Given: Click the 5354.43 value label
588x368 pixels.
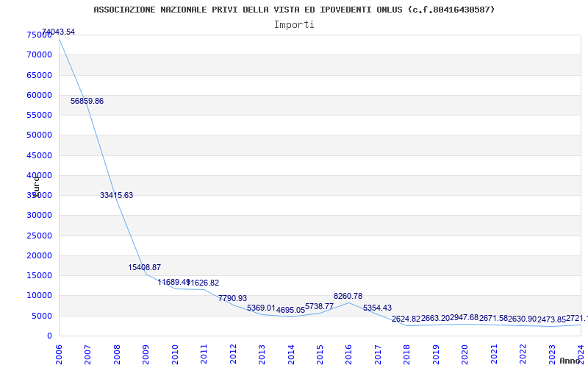Looking at the screenshot, I should [377, 308].
